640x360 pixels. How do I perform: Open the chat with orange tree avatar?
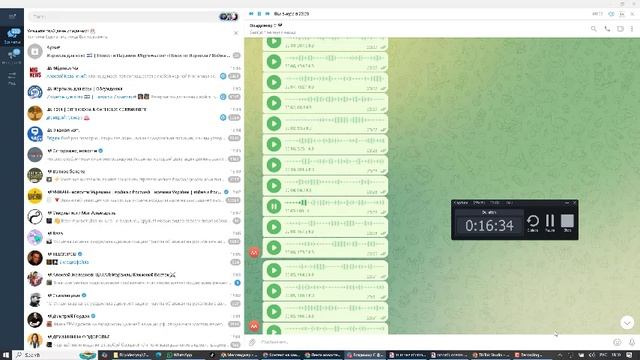[x=134, y=113]
